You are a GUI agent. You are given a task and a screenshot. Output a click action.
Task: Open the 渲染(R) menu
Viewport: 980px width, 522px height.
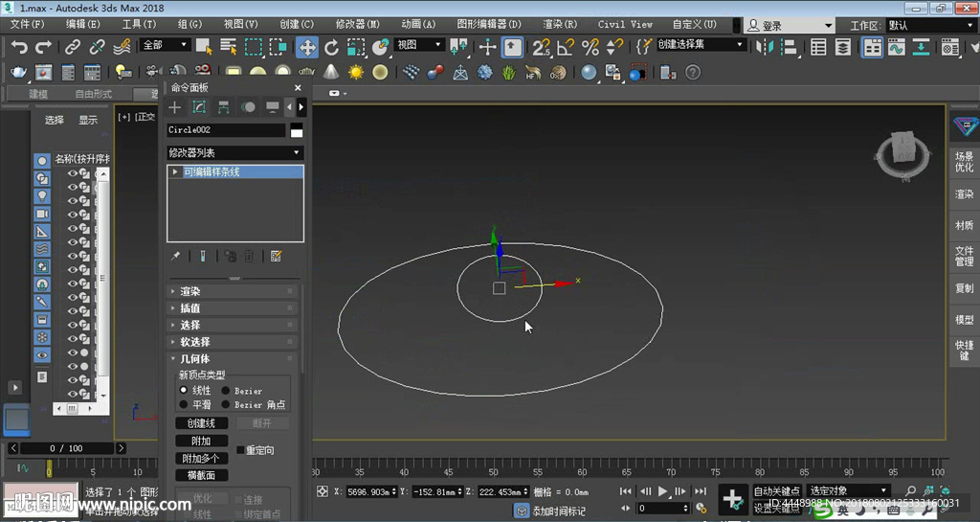click(560, 24)
